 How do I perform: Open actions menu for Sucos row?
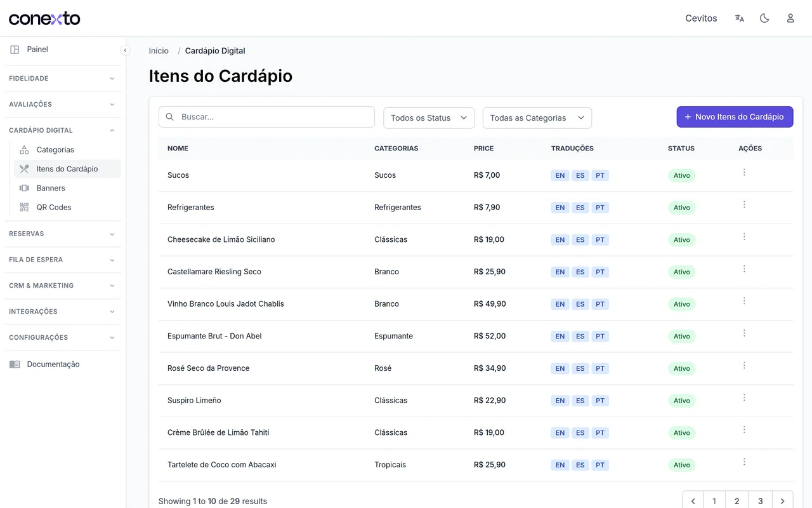744,172
